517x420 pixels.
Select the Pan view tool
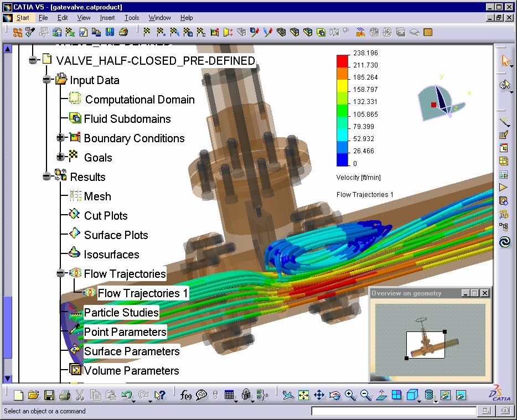pos(319,395)
